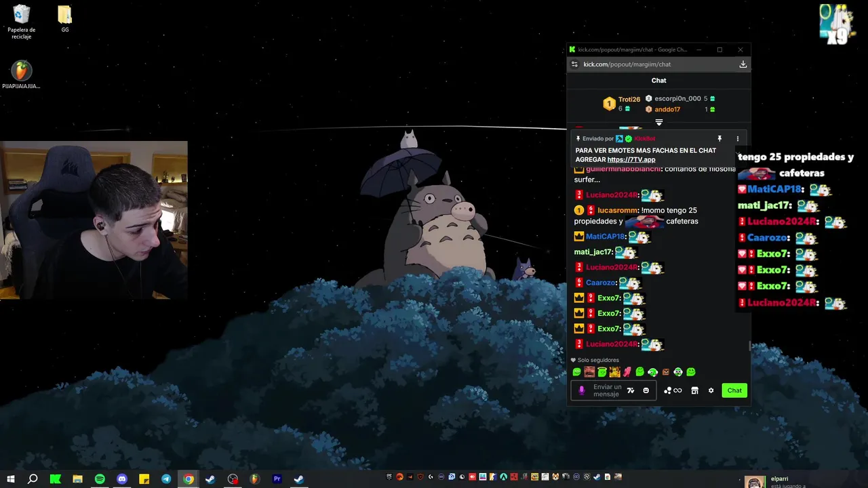
Task: Click the install app icon in address bar
Action: pyautogui.click(x=743, y=64)
